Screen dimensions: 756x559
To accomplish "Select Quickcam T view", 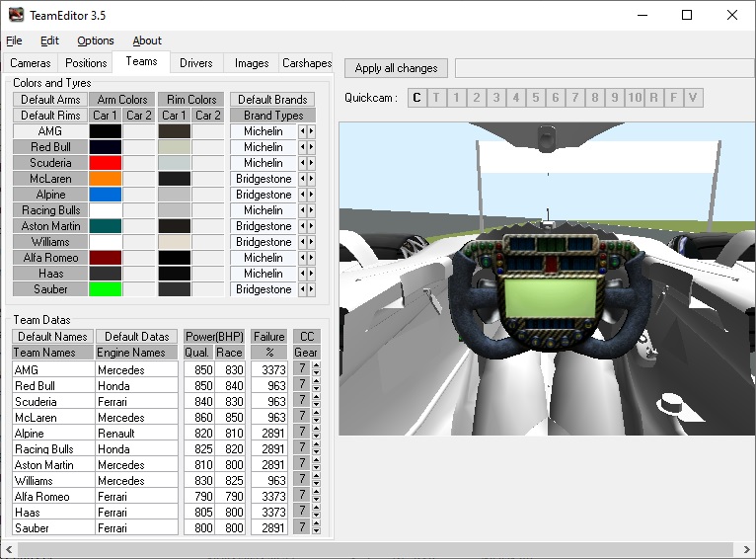I will (x=436, y=98).
